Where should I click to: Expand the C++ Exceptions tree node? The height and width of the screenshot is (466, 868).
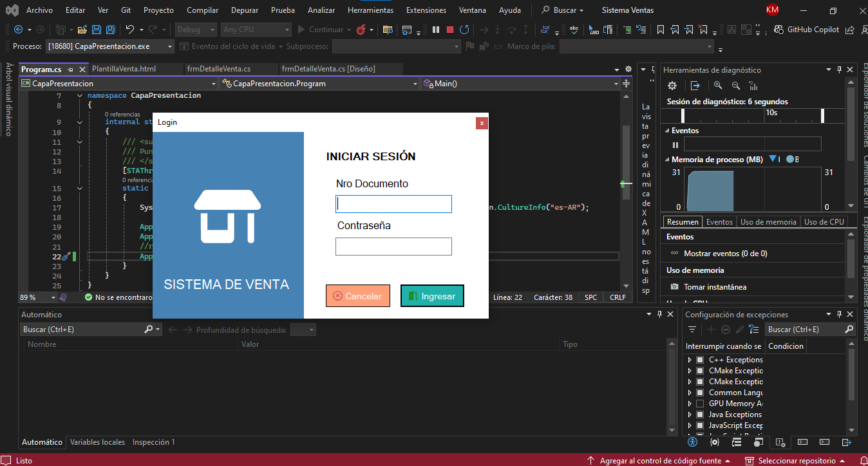click(689, 360)
